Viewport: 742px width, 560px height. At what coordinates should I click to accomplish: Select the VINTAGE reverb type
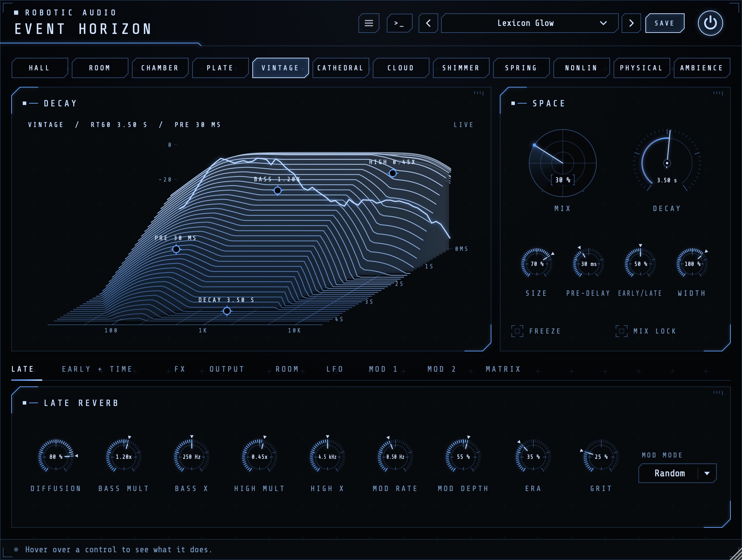coord(280,68)
